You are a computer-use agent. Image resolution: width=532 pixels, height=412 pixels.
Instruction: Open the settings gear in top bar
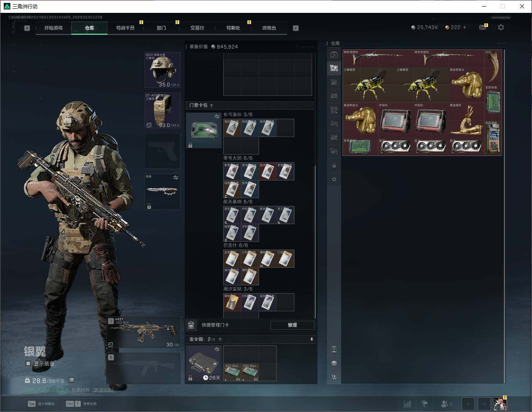click(501, 27)
